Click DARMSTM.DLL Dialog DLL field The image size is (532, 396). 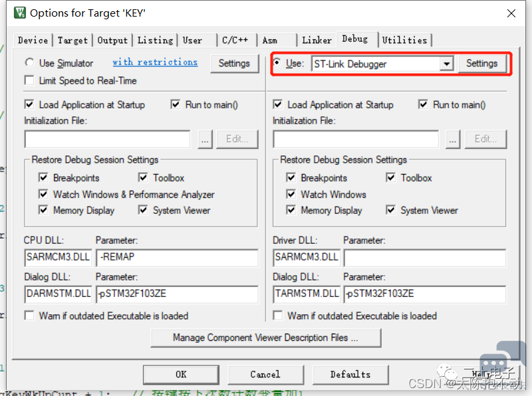point(58,294)
